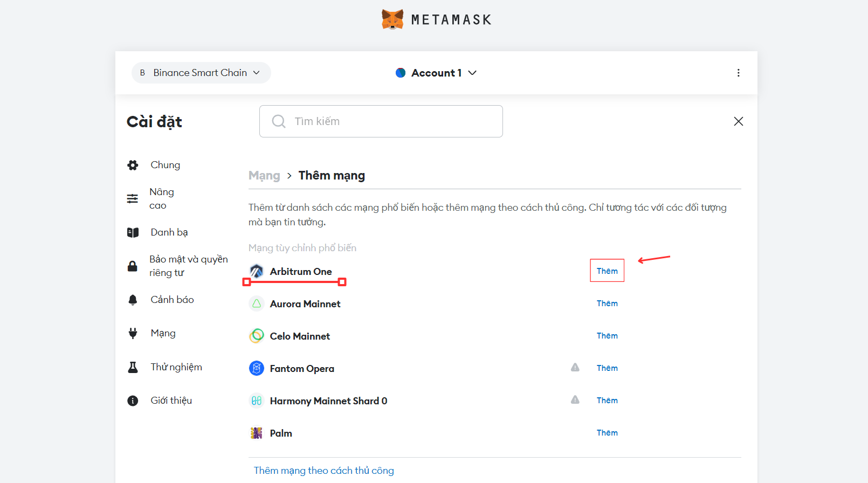The height and width of the screenshot is (483, 868).
Task: Select the Nâng cao settings section
Action: 161,198
